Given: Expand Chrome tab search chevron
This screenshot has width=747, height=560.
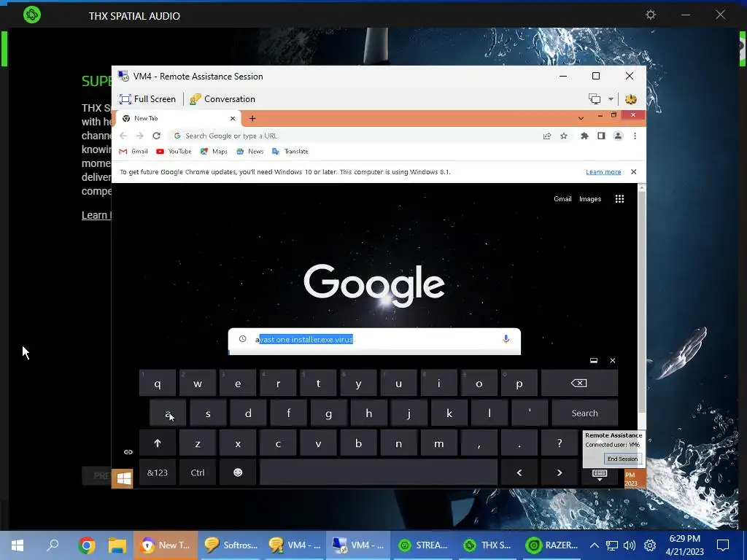Looking at the screenshot, I should pos(581,118).
